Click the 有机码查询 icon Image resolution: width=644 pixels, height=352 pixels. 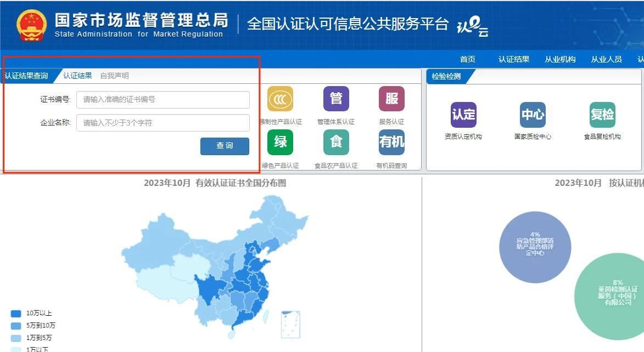tap(391, 143)
